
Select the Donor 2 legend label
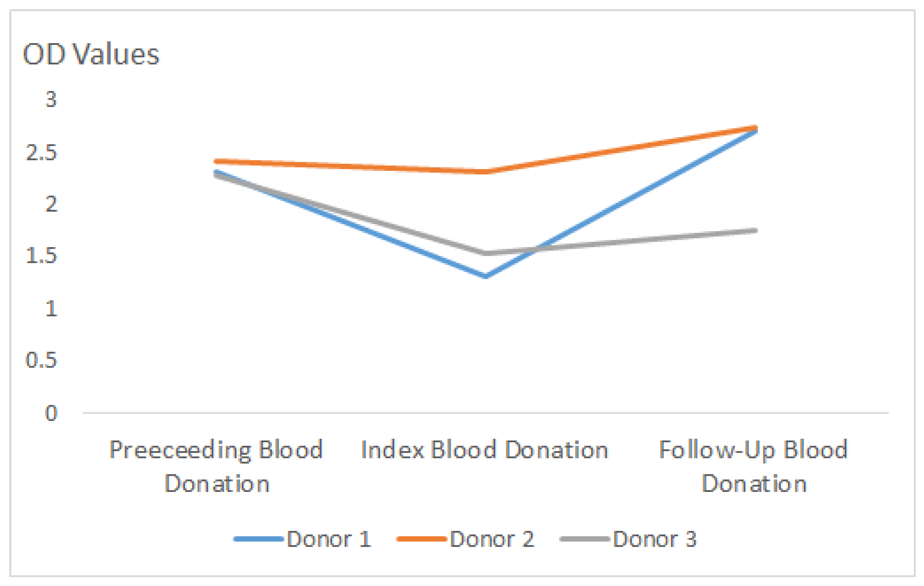492,539
